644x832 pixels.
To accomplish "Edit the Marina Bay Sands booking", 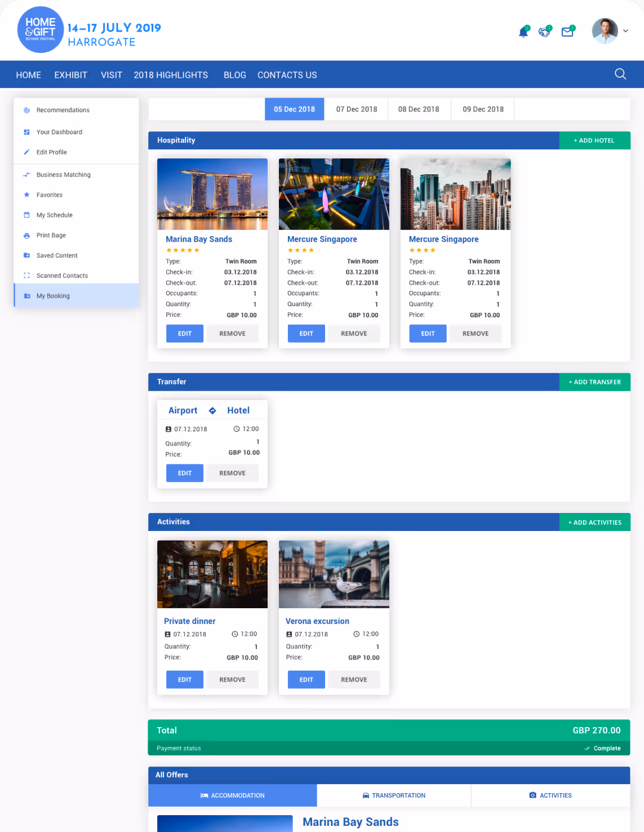I will (x=185, y=334).
